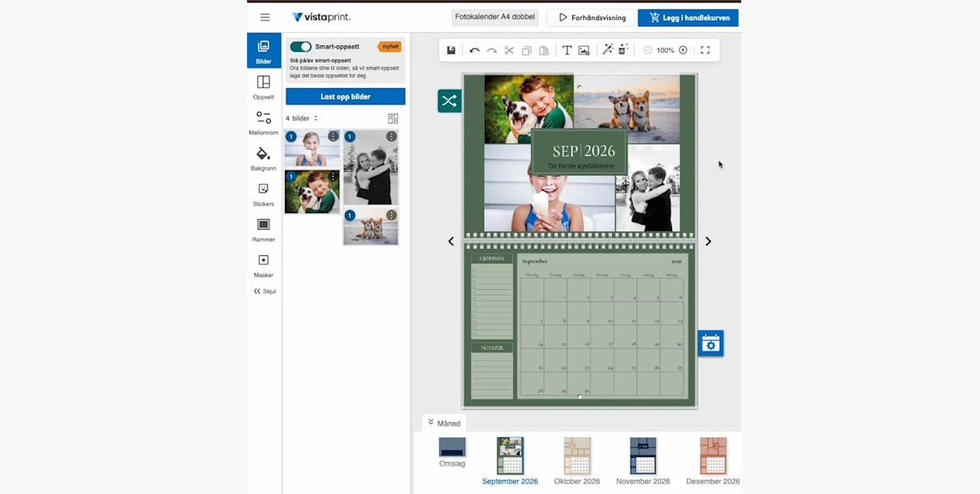Click the magic wand auto-fill icon
Viewport: 980px width, 494px height.
[608, 50]
